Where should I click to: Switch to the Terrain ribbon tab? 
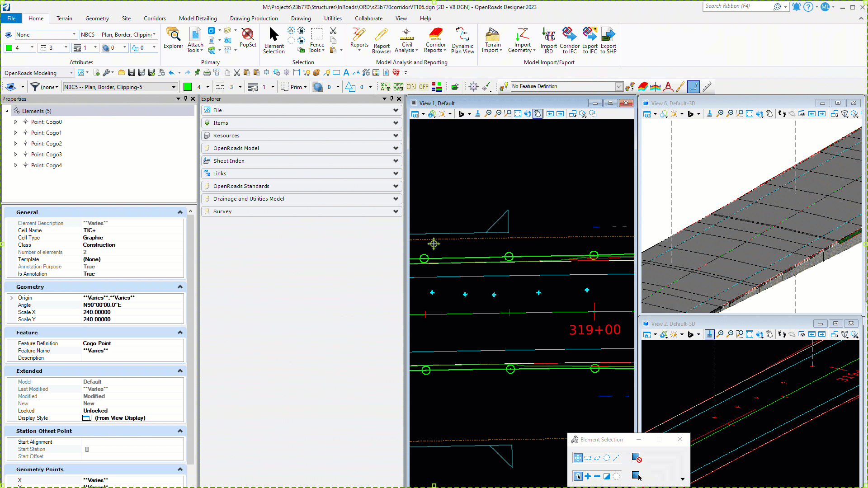click(64, 19)
